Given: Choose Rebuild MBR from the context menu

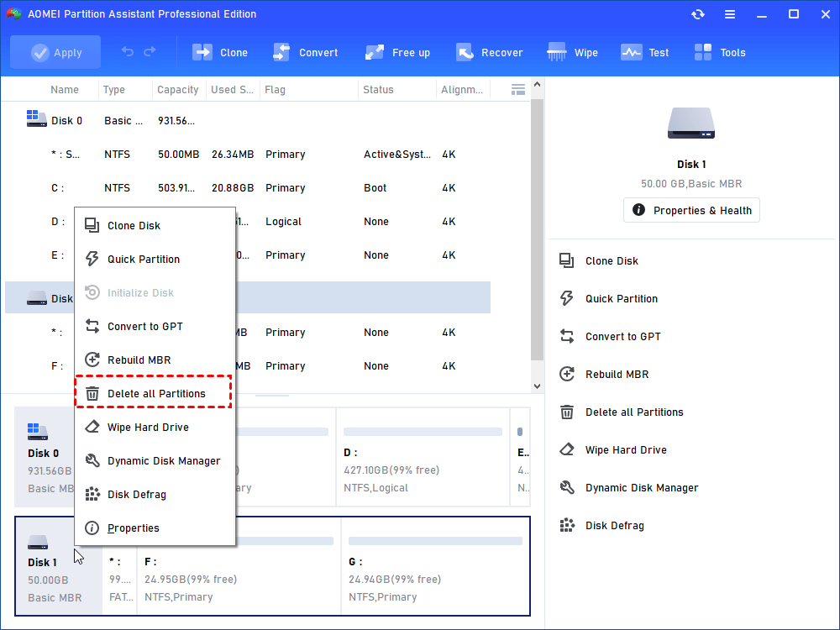Looking at the screenshot, I should [155, 360].
